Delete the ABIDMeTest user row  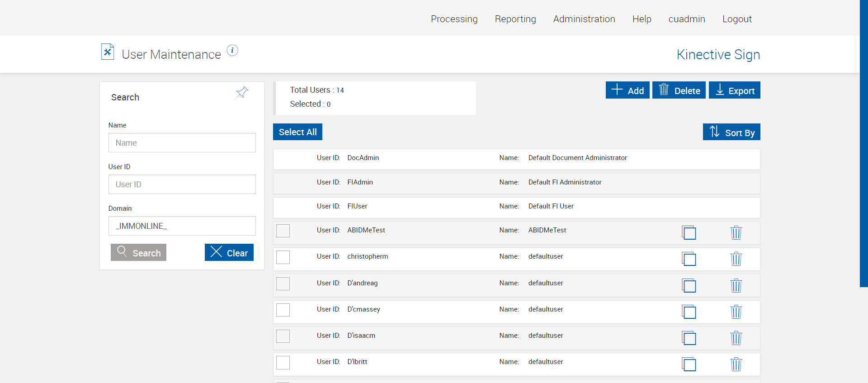click(x=736, y=233)
